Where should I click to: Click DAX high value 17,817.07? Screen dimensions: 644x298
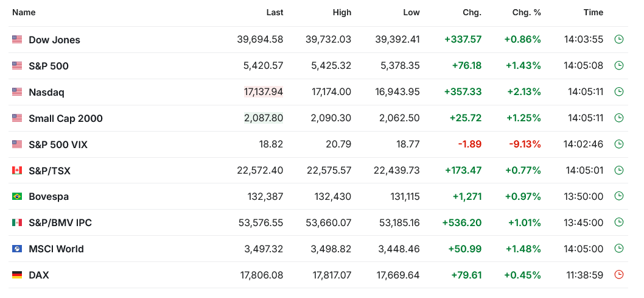point(331,275)
